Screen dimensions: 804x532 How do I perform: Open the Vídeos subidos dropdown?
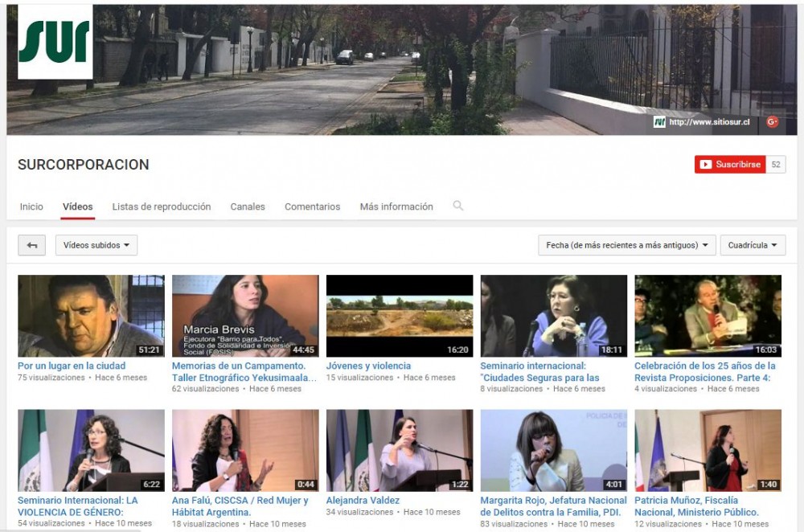click(96, 245)
